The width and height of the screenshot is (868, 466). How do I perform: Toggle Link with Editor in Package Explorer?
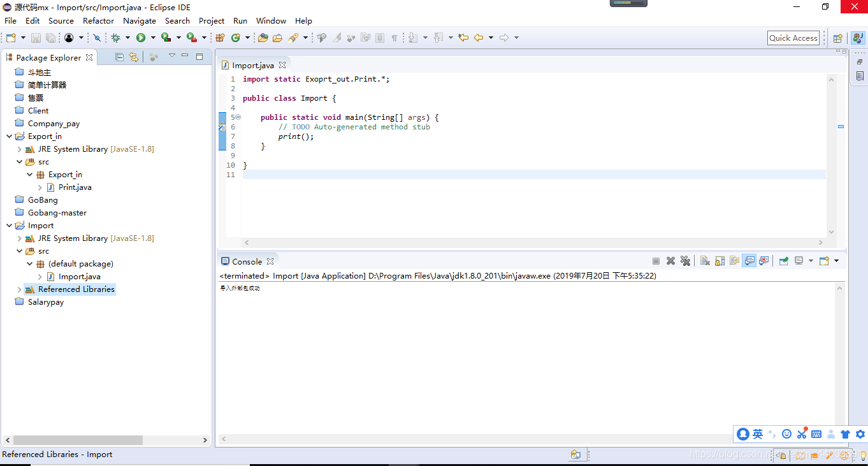(x=134, y=57)
